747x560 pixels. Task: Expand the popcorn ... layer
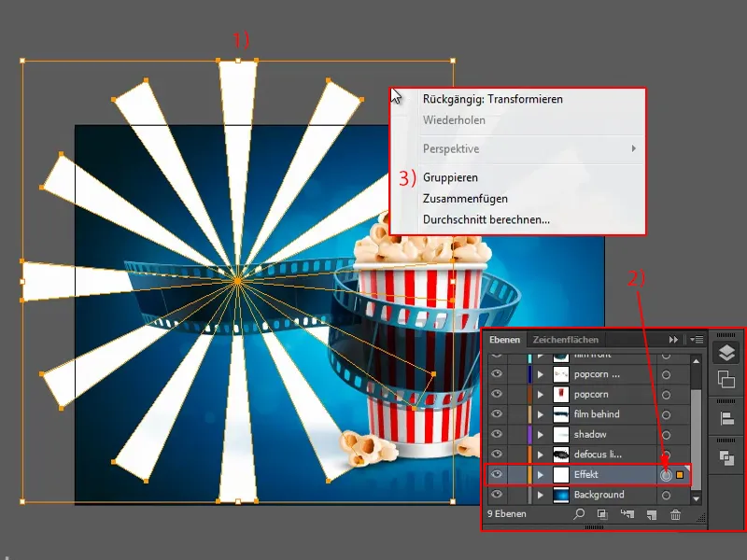click(541, 375)
